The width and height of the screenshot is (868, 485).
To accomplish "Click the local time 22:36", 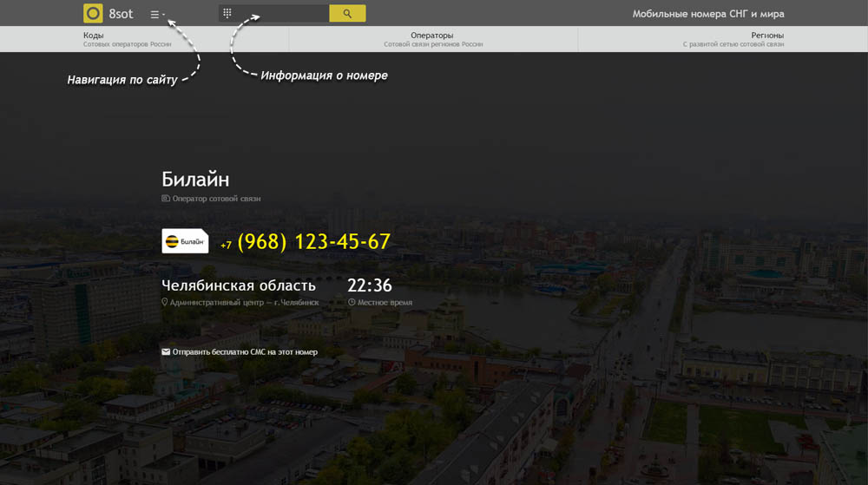I will pos(369,285).
